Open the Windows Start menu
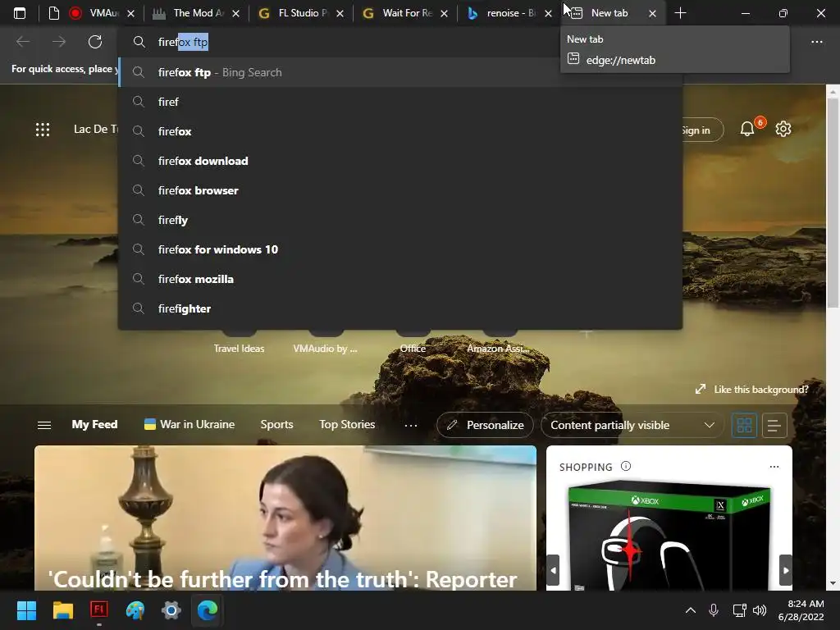The height and width of the screenshot is (630, 840). point(26,610)
